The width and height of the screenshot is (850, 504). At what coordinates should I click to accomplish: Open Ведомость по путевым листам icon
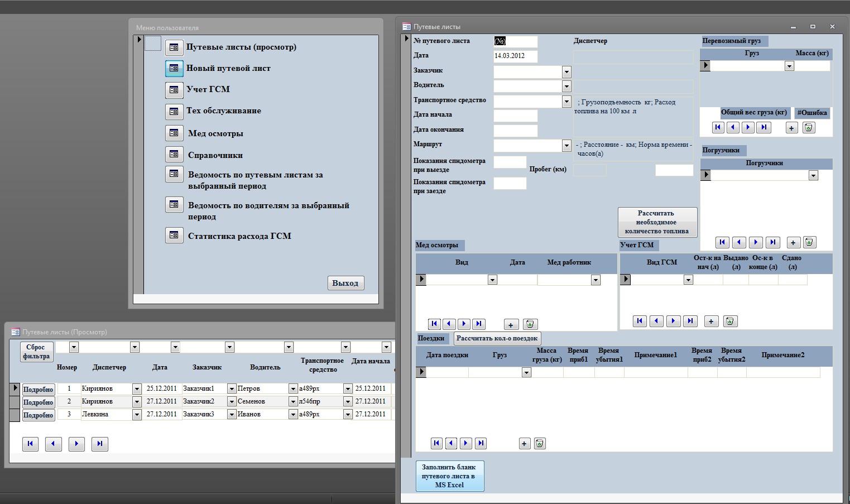point(174,174)
